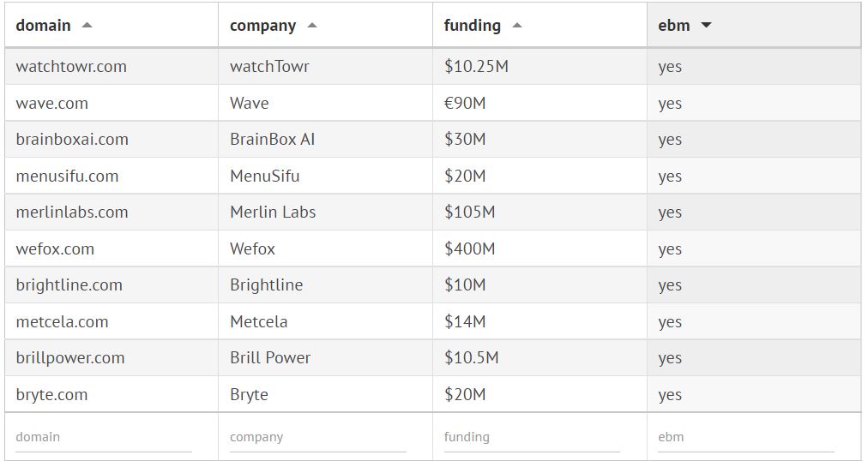Select the $400M funding cell for Wefox
Viewport: 868px width, 461px height.
pyautogui.click(x=469, y=249)
